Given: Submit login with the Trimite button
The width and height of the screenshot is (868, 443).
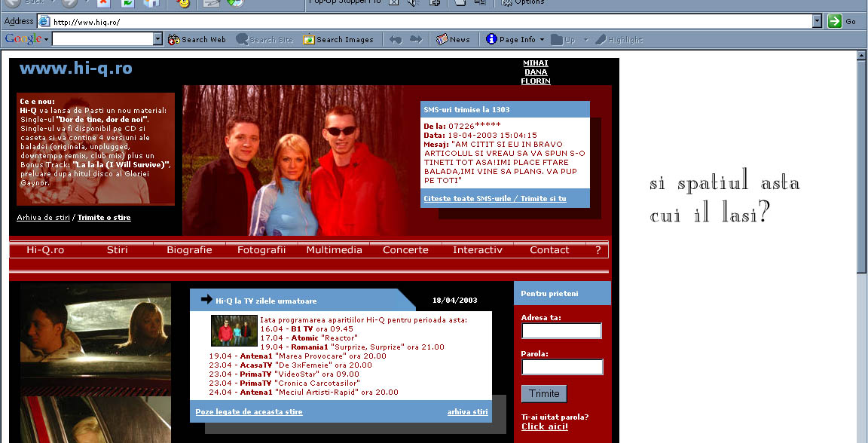Looking at the screenshot, I should (544, 394).
